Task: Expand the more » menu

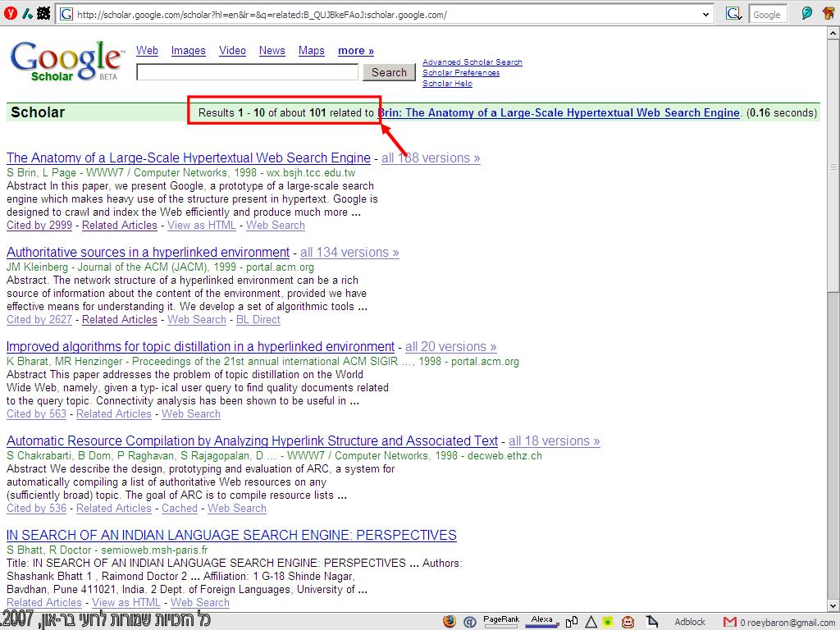Action: [356, 50]
